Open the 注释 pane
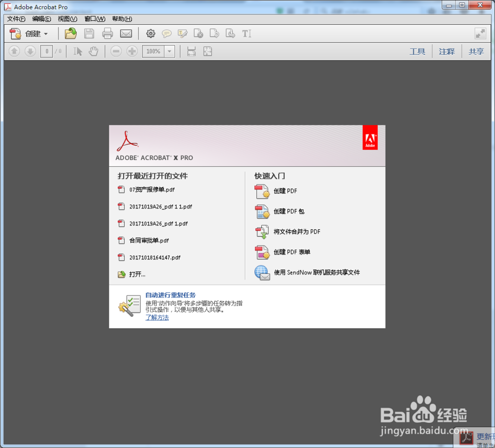Image resolution: width=495 pixels, height=448 pixels. click(x=446, y=51)
